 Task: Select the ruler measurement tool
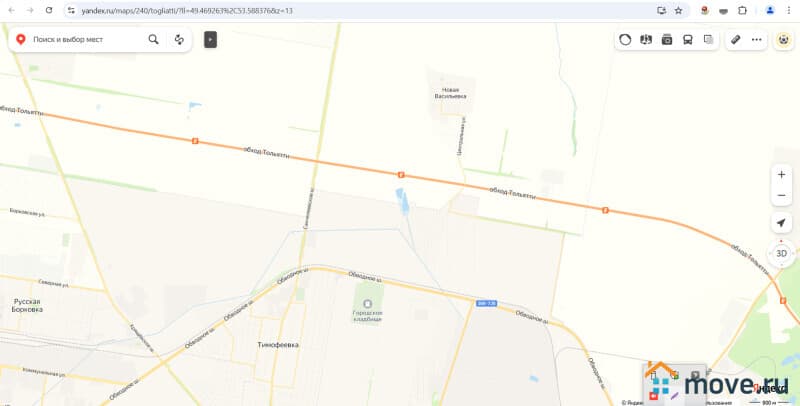click(x=735, y=40)
